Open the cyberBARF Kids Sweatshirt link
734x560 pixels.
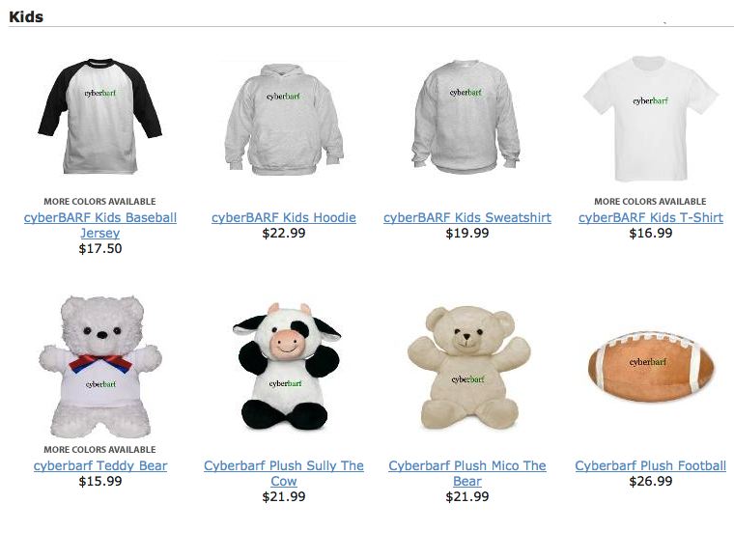467,217
